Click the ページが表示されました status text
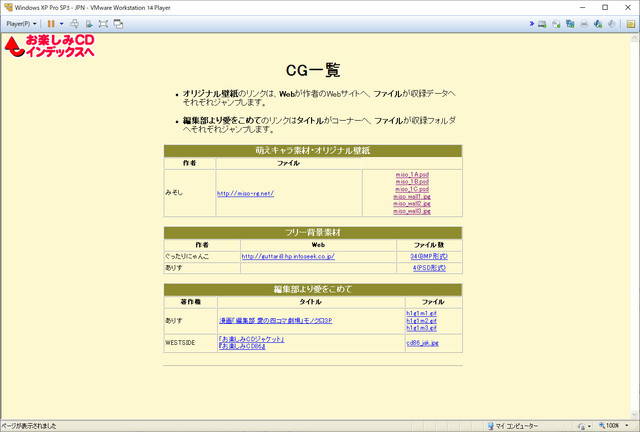 tap(29, 426)
